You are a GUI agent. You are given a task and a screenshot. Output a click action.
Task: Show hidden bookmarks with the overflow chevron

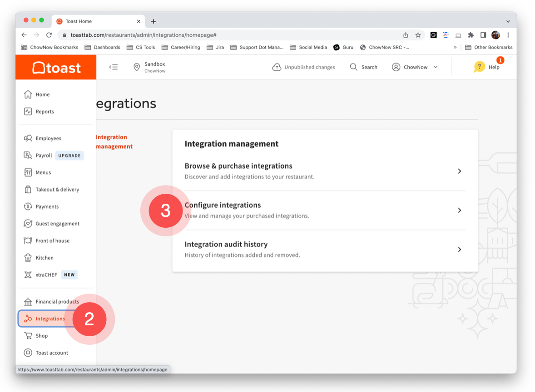455,47
